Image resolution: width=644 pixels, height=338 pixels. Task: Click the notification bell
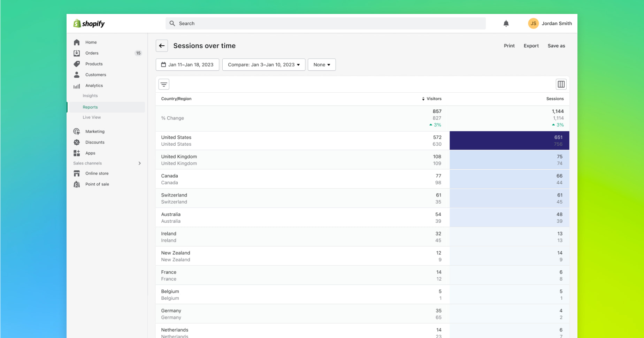point(506,23)
